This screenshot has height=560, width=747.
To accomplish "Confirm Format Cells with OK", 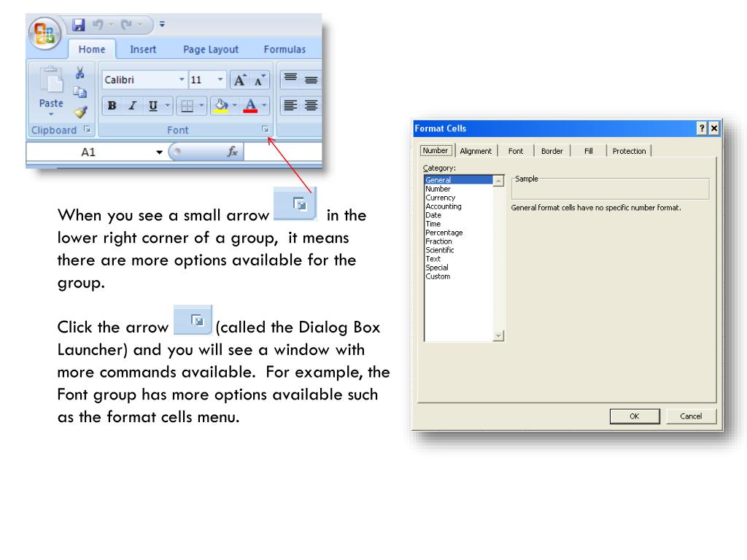I will [x=635, y=416].
